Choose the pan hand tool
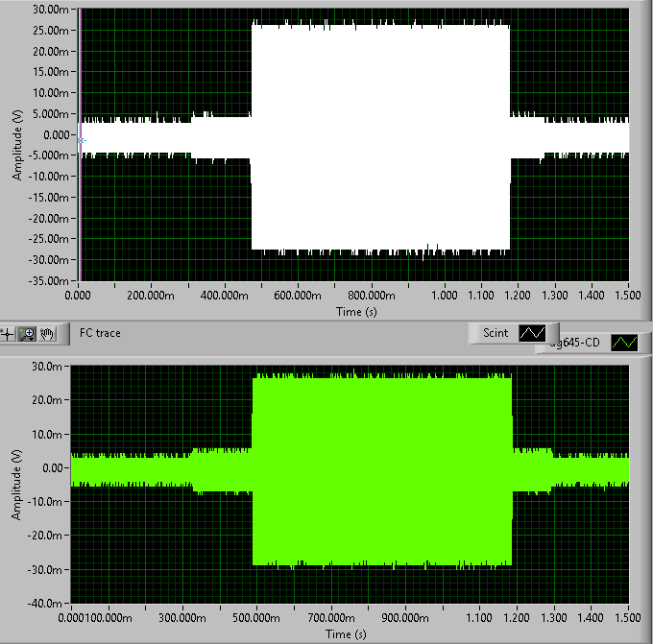Viewport: 653px width, 644px height. 47,334
